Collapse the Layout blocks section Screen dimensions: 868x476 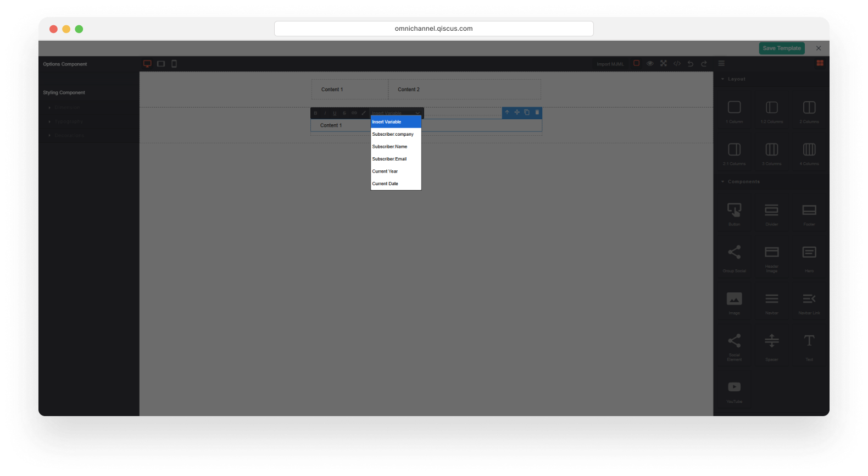click(x=771, y=79)
